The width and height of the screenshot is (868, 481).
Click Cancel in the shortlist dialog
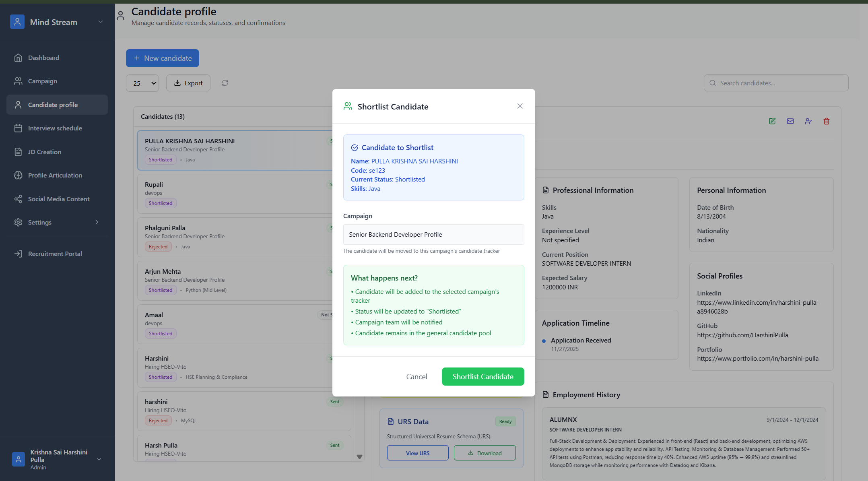416,376
